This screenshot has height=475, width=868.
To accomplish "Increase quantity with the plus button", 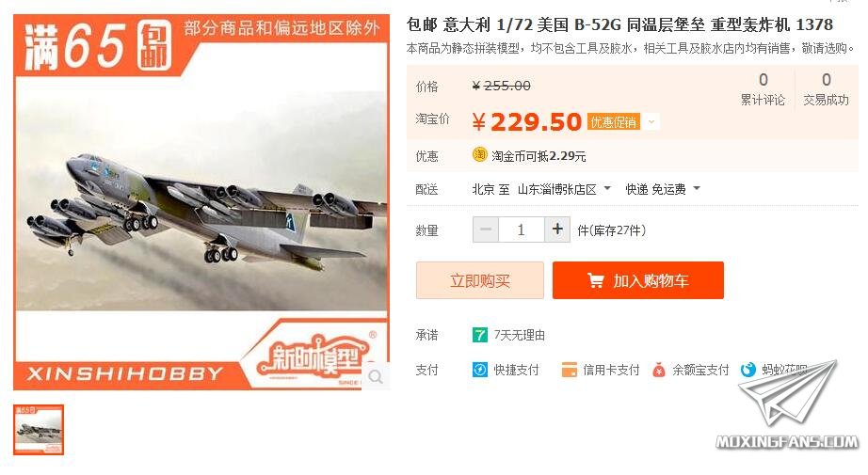I will (557, 230).
